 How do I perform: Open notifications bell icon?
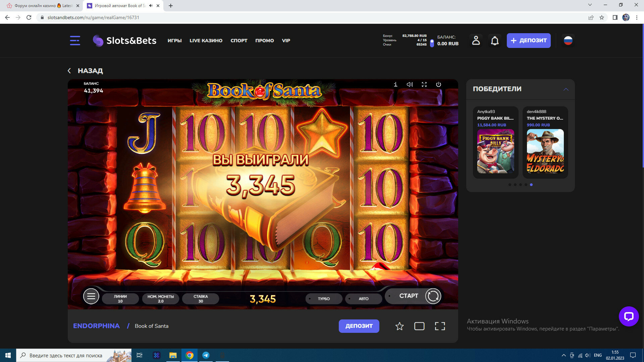pyautogui.click(x=495, y=41)
